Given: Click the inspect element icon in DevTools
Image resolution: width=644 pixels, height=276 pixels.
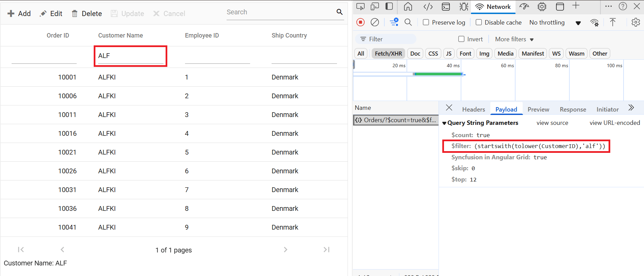Looking at the screenshot, I should coord(360,6).
